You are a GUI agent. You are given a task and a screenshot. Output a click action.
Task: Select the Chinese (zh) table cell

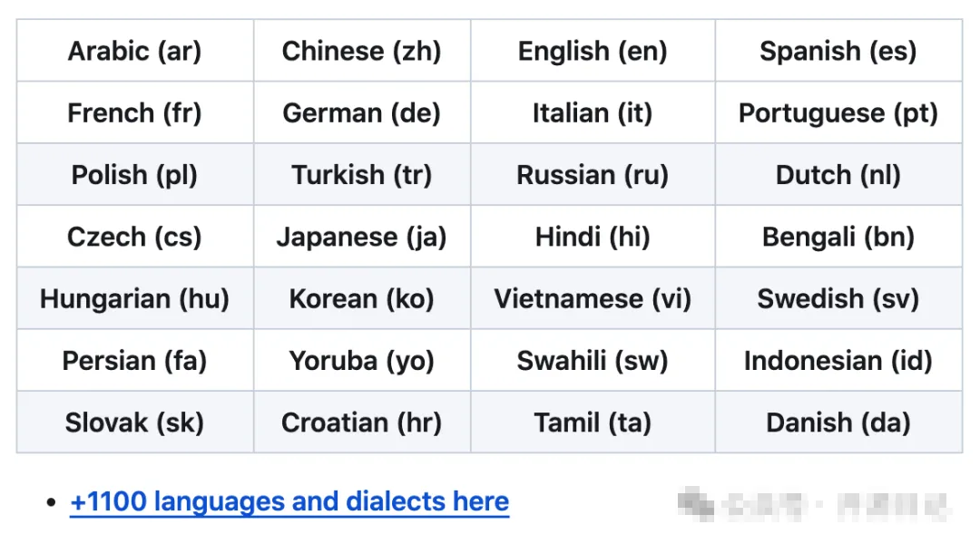click(362, 51)
